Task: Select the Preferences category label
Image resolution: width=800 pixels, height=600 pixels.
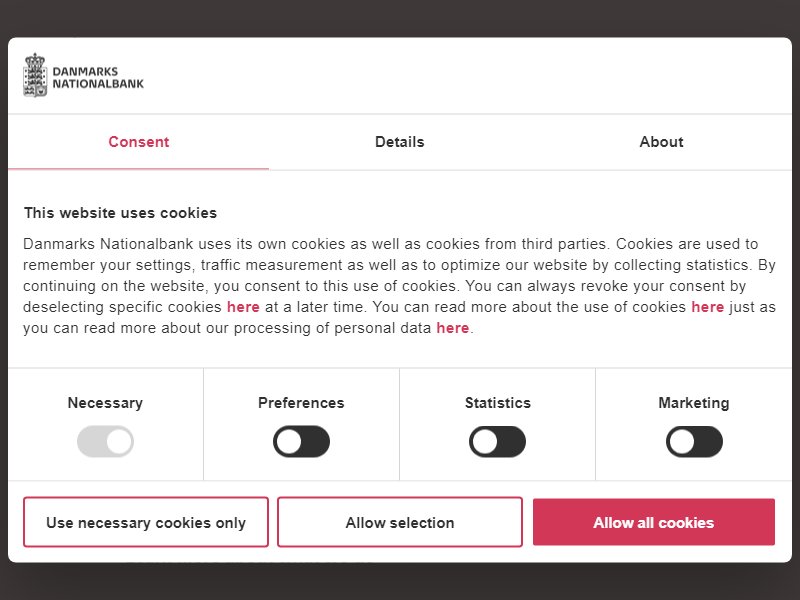Action: pos(301,403)
